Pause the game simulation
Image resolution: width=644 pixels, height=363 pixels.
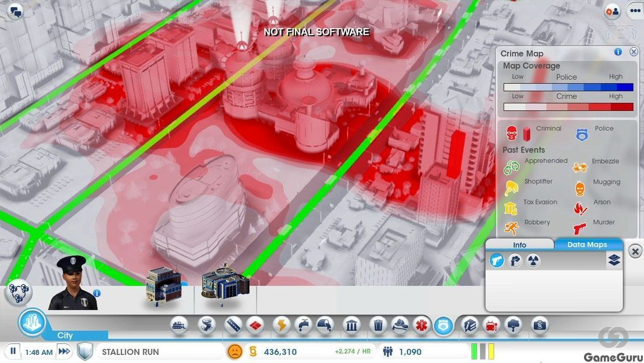click(x=13, y=351)
